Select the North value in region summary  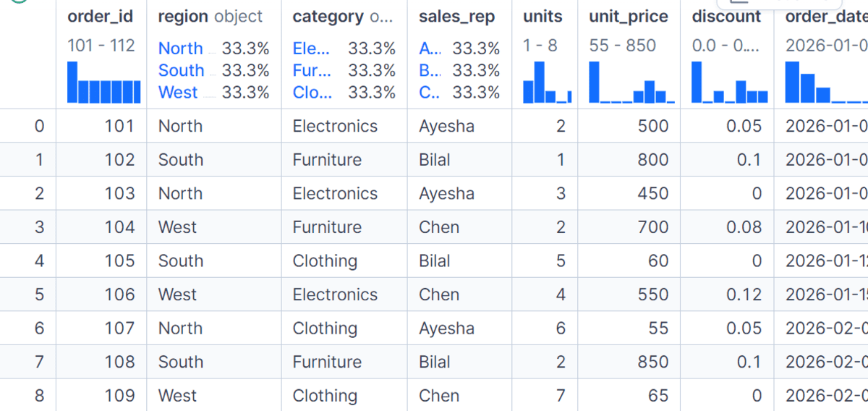(x=181, y=48)
